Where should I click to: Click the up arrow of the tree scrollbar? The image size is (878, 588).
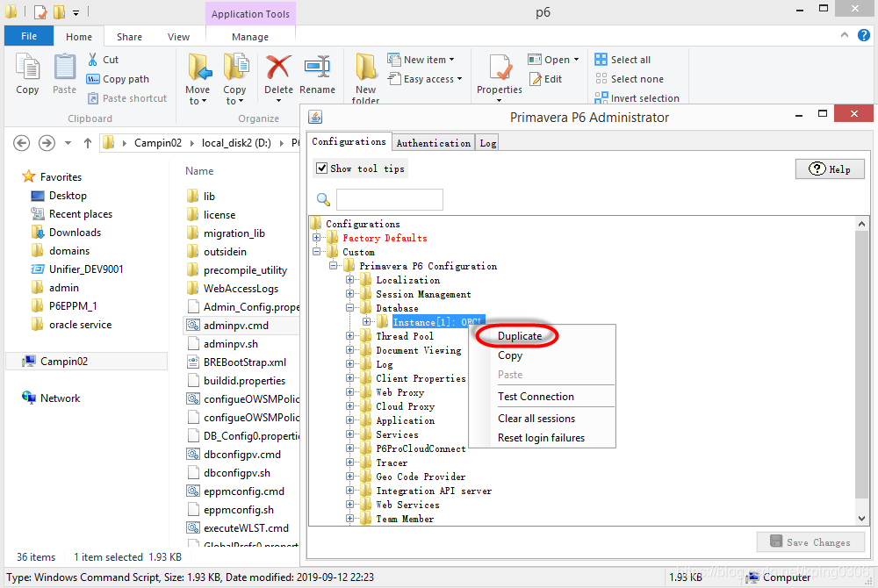pos(861,224)
